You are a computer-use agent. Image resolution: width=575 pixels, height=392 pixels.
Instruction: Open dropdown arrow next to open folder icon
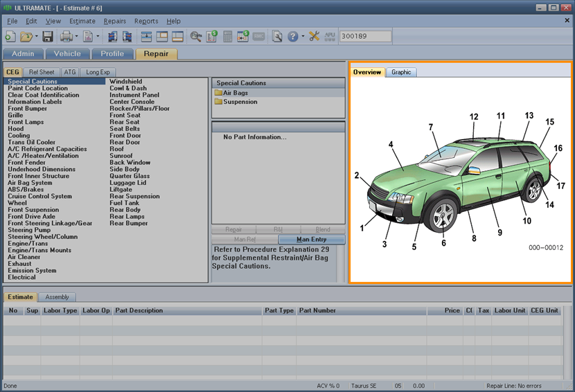(x=36, y=36)
